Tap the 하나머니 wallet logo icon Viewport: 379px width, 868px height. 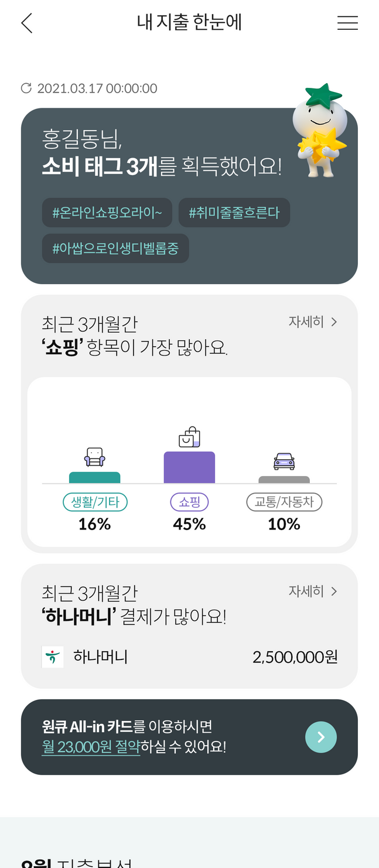52,656
